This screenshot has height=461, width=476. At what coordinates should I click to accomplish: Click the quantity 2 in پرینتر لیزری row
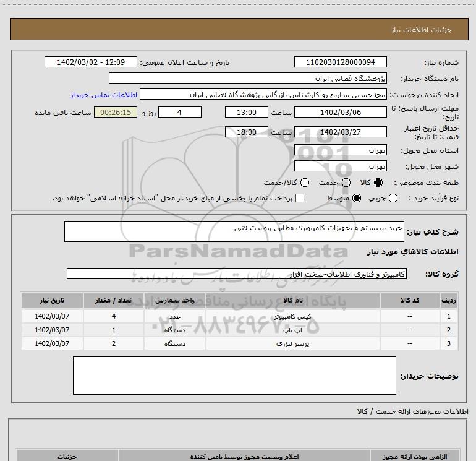point(114,343)
